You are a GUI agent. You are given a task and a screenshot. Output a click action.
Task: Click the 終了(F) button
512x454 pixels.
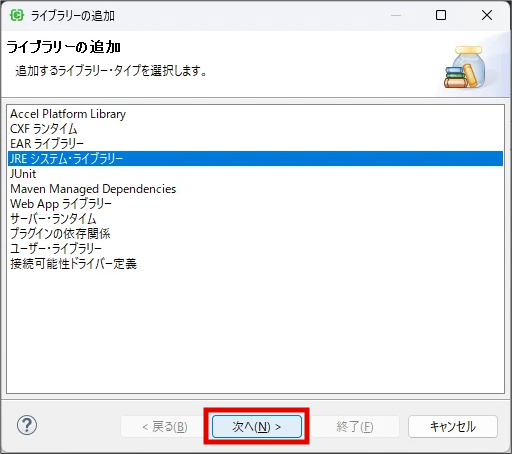355,426
